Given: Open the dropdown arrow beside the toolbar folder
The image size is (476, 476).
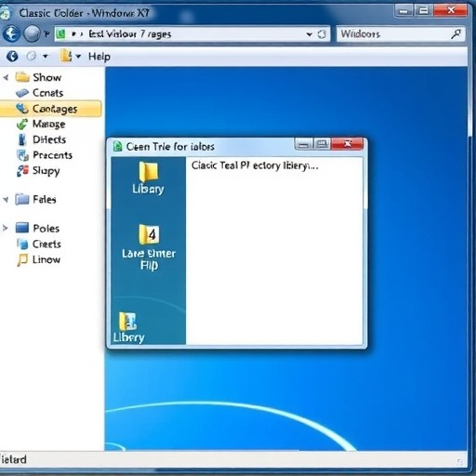Looking at the screenshot, I should (x=78, y=57).
